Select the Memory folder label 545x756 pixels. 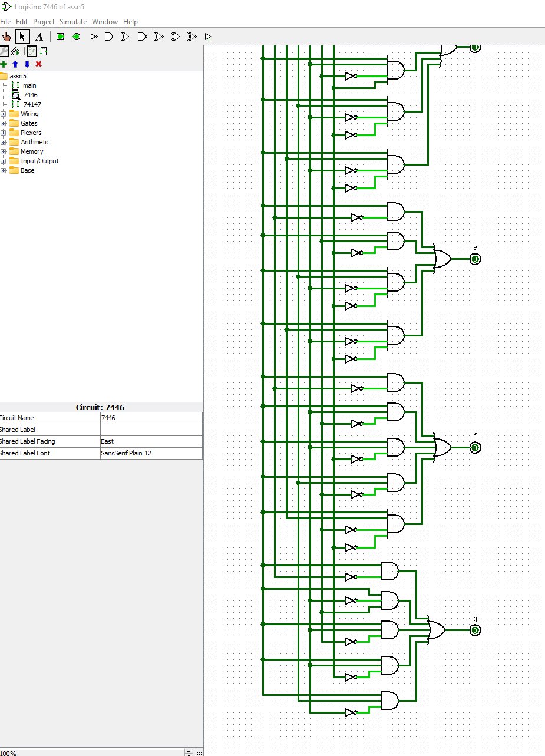32,151
